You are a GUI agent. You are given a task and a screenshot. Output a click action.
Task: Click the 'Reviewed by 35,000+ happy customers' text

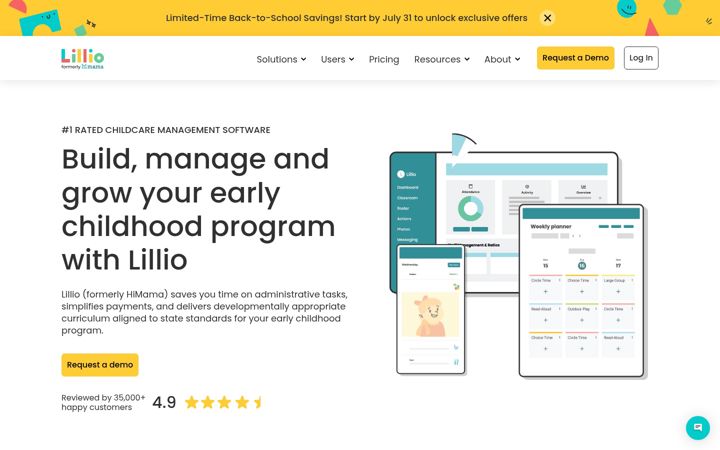pos(103,402)
